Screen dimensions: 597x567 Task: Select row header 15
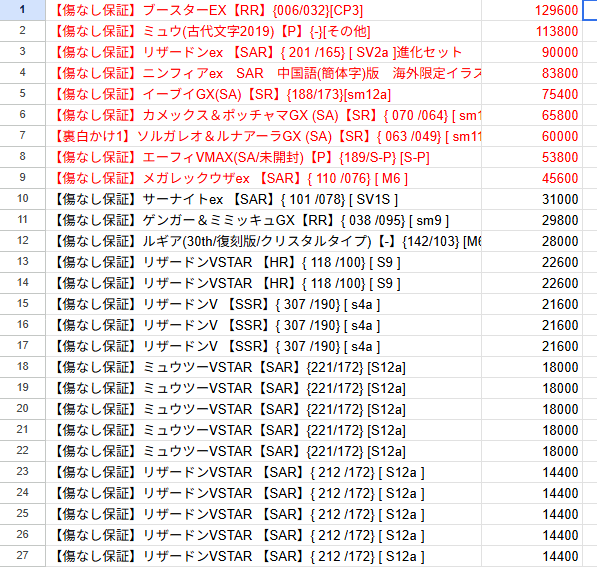22,304
